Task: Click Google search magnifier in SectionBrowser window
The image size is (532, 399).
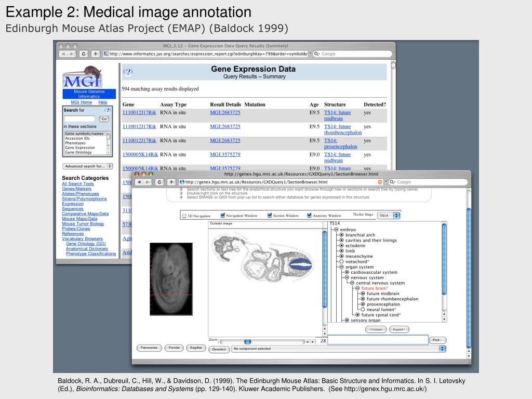Action: click(392, 182)
